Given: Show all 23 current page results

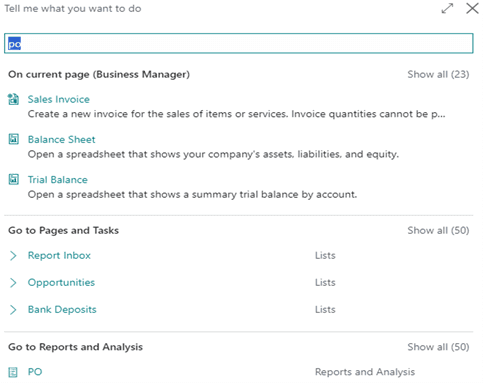Looking at the screenshot, I should (x=438, y=74).
